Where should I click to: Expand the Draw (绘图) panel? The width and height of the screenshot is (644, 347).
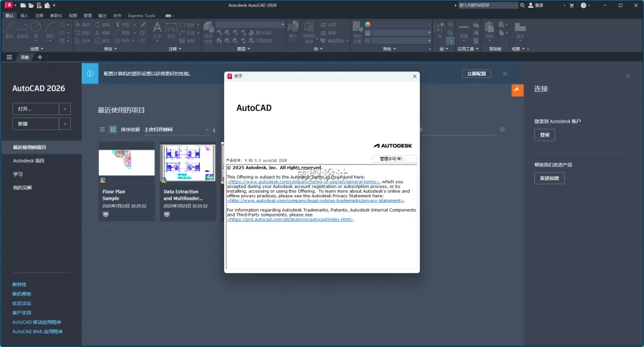[x=36, y=49]
